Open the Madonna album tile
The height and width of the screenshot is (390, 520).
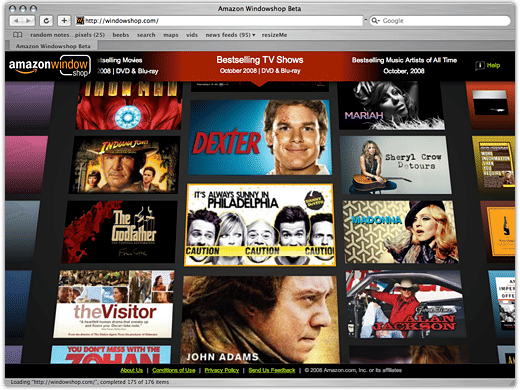[x=400, y=232]
